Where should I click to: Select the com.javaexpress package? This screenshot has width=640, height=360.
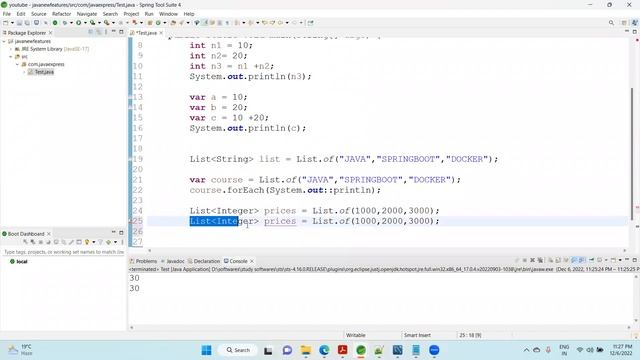[43, 64]
